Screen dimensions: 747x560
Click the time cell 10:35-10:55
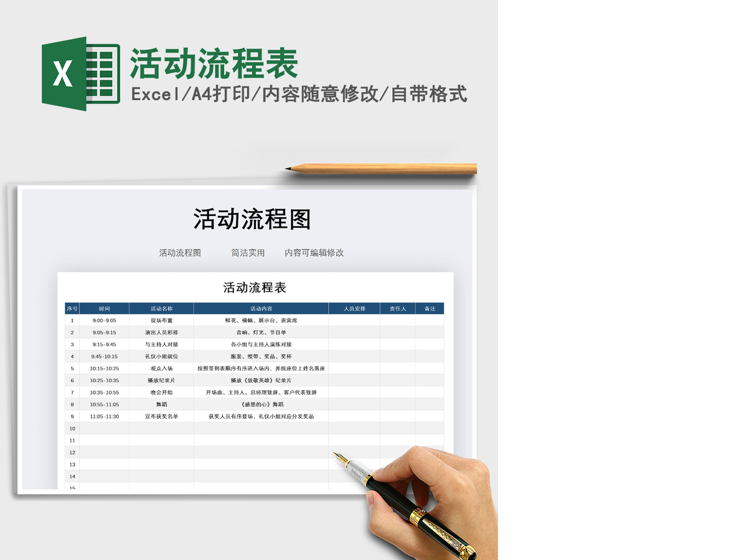104,393
